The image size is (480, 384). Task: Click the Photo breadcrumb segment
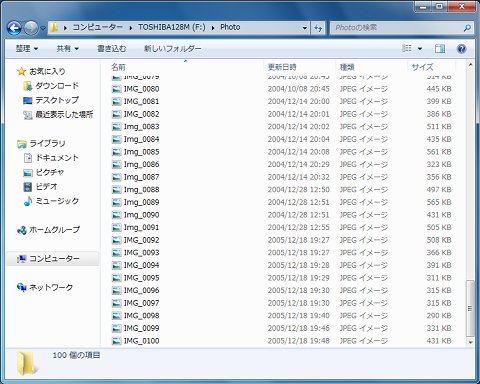[230, 27]
